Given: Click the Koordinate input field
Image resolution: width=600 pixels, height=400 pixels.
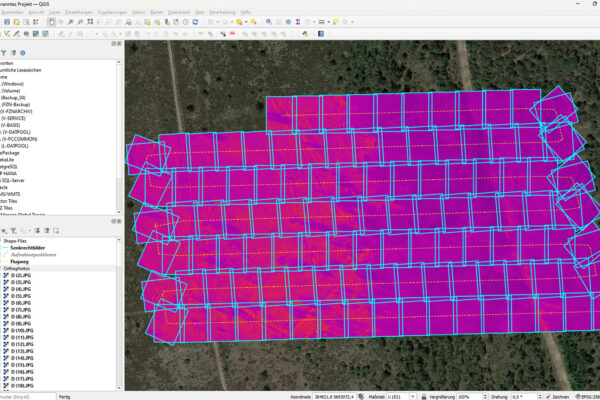Looking at the screenshot, I should tap(334, 397).
